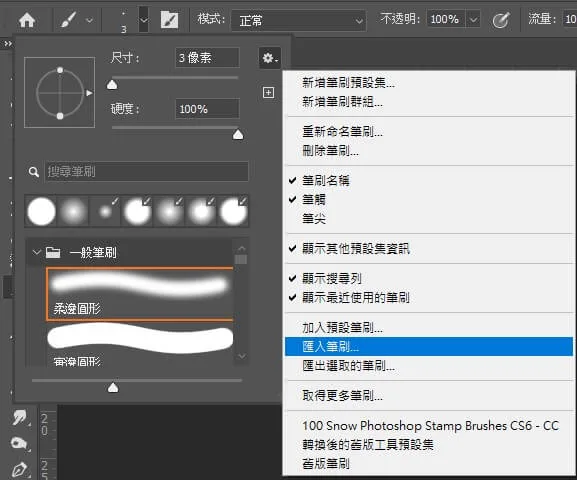Viewport: 577px width, 480px height.
Task: Click the 搜尋筆刷 search field
Action: (x=146, y=171)
